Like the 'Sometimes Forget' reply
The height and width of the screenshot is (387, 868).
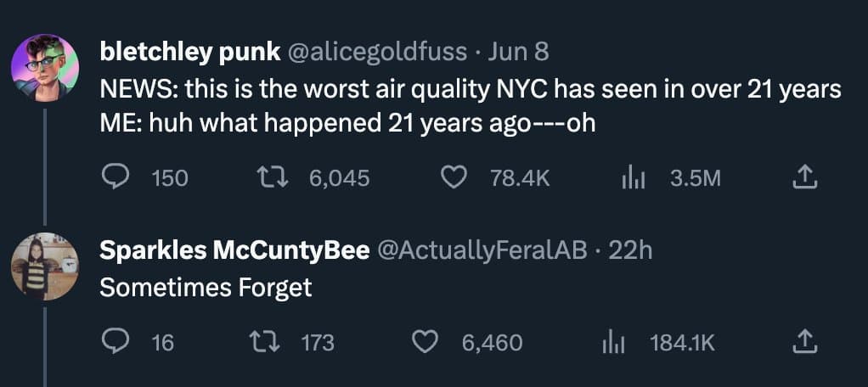[426, 342]
